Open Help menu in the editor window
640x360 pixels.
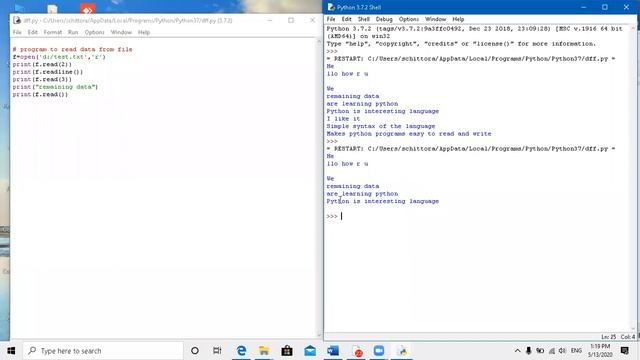pyautogui.click(x=144, y=32)
